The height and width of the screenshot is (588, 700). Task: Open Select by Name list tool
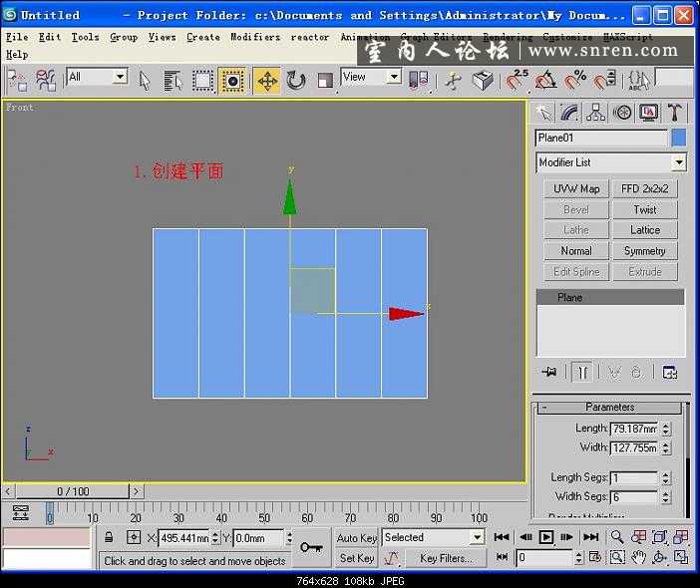tap(173, 81)
